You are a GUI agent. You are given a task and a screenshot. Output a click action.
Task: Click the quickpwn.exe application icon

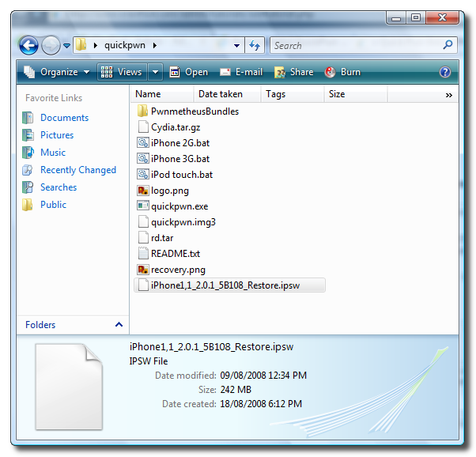(142, 206)
